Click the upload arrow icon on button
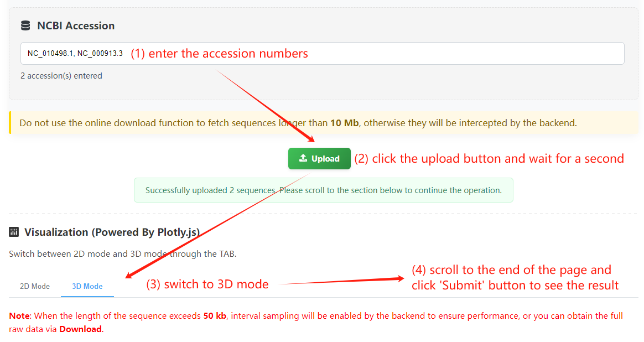644x342 pixels. tap(303, 158)
